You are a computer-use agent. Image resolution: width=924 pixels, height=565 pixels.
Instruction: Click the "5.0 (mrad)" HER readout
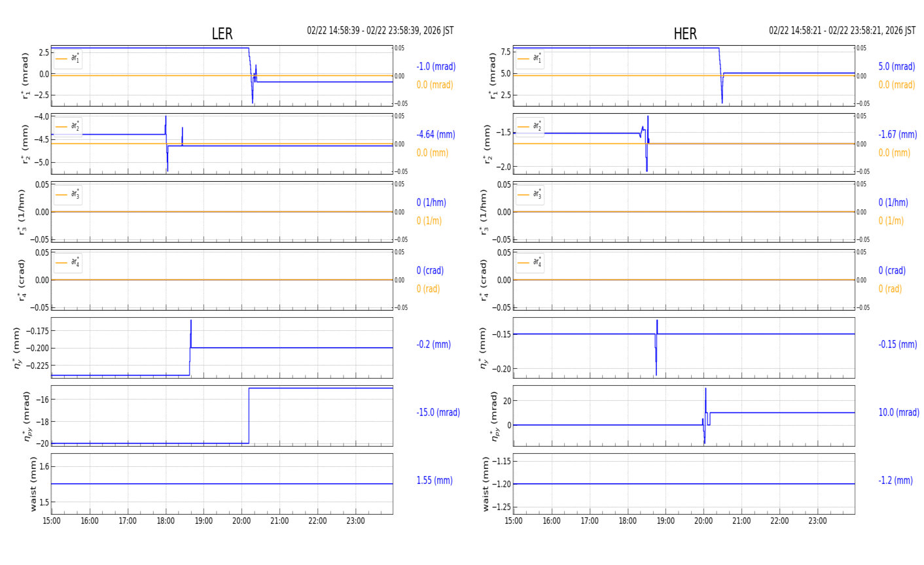(x=897, y=67)
